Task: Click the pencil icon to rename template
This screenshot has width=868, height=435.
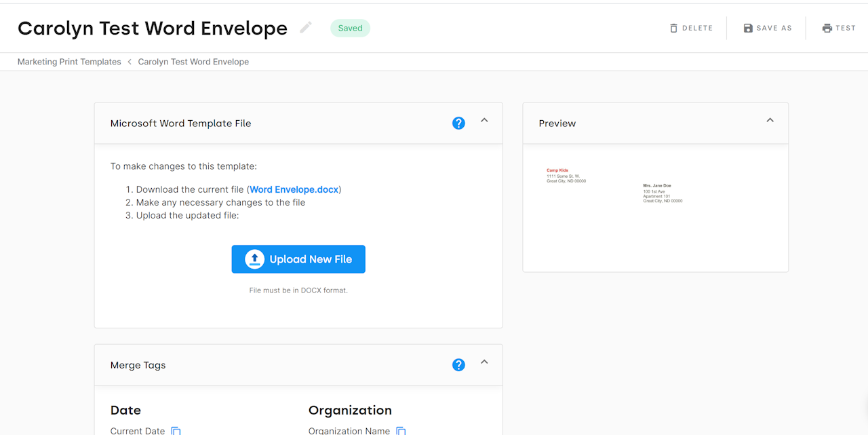Action: (306, 28)
